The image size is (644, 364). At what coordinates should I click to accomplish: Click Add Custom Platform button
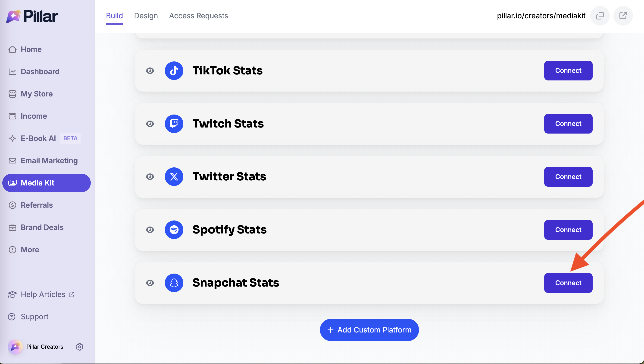pyautogui.click(x=369, y=330)
